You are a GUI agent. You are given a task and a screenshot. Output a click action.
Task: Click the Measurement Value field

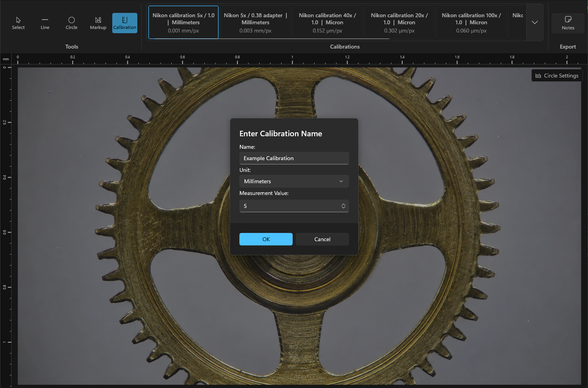coord(294,206)
